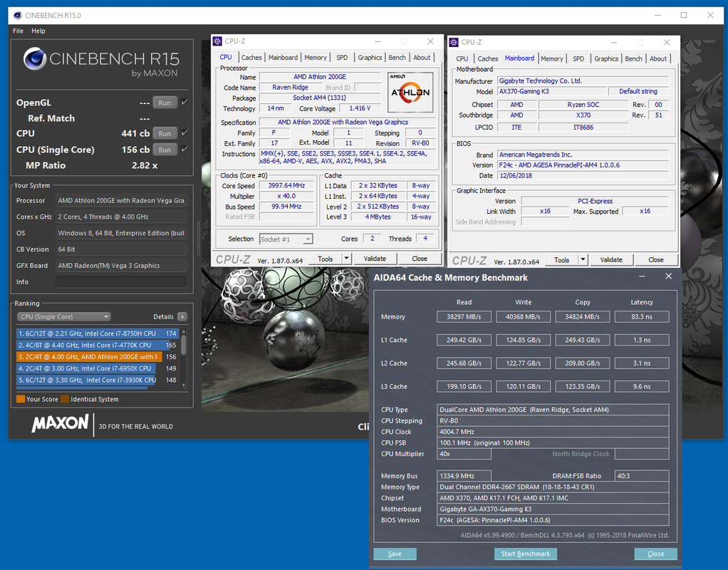Toggle the OpenGL test checkbox
Screen dimensions: 728x570
184,102
